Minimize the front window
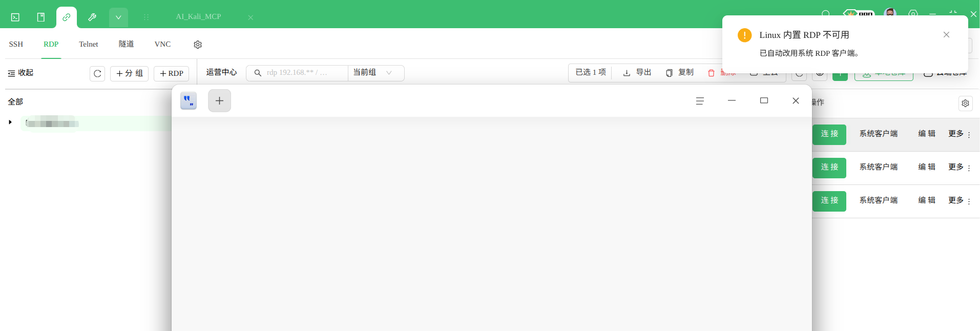980x331 pixels. pos(732,100)
